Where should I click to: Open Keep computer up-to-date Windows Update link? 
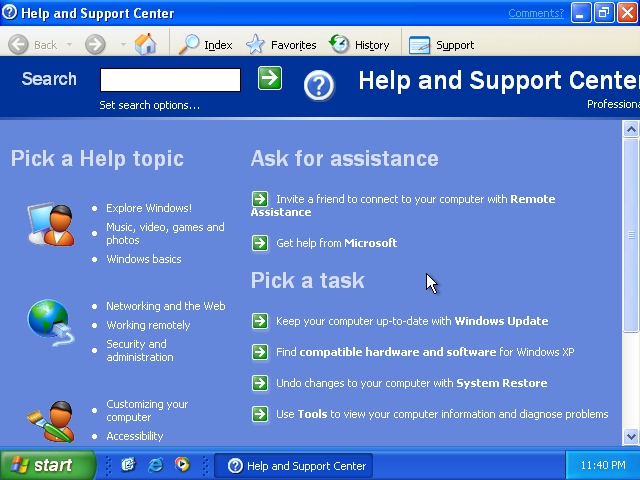pos(412,321)
